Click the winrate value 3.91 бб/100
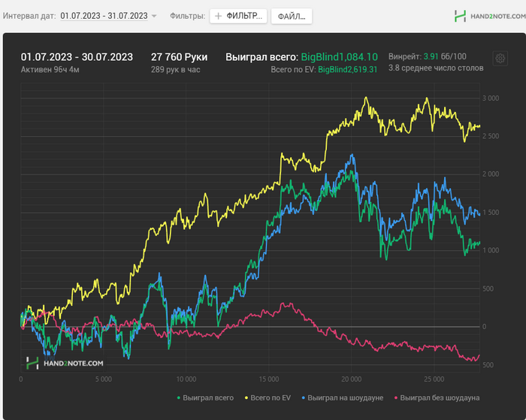This screenshot has width=526, height=420. (x=445, y=56)
